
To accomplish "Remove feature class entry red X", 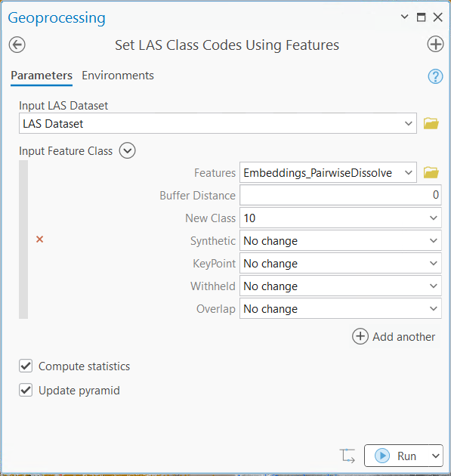I will 39,240.
